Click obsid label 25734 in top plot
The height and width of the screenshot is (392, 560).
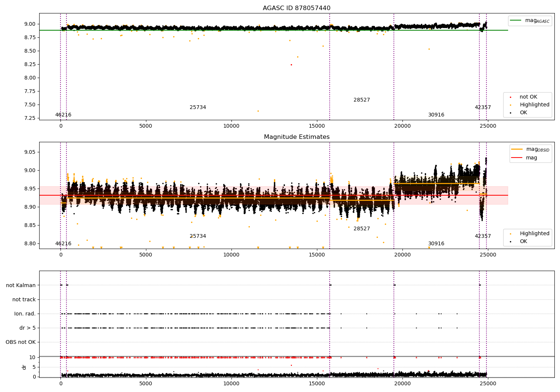198,108
